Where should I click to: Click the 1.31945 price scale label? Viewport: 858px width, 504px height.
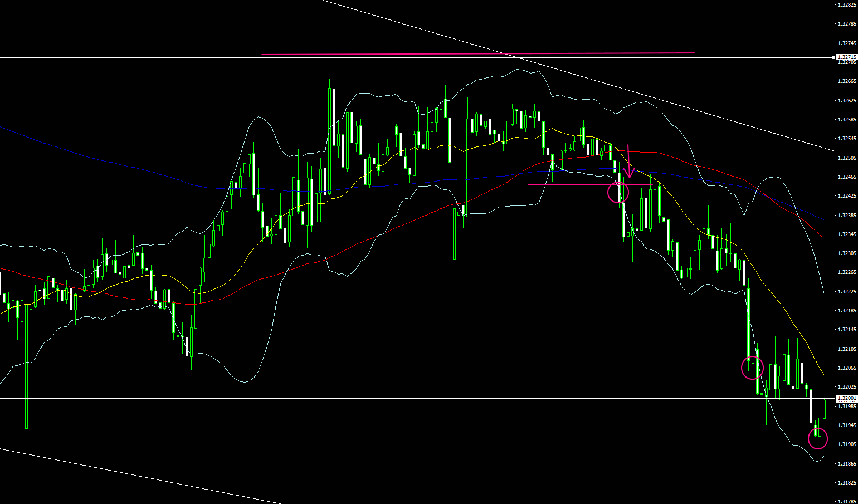[x=847, y=425]
